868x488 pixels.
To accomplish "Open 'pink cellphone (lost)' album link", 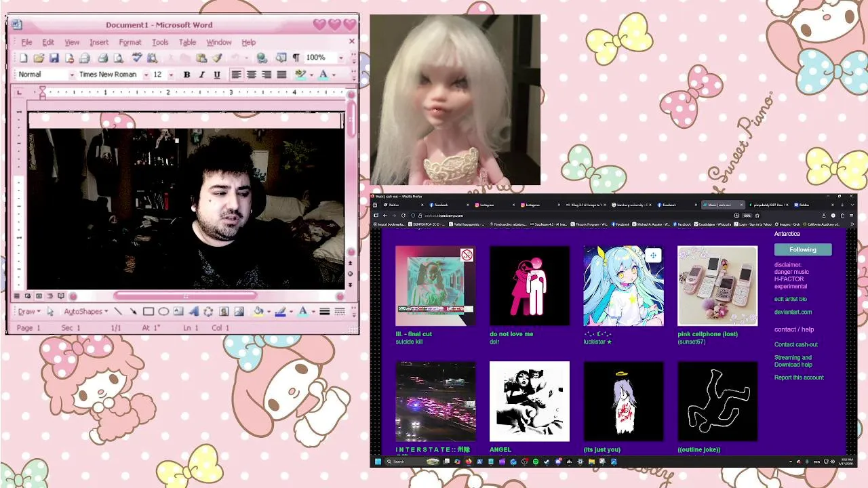I will click(x=708, y=333).
